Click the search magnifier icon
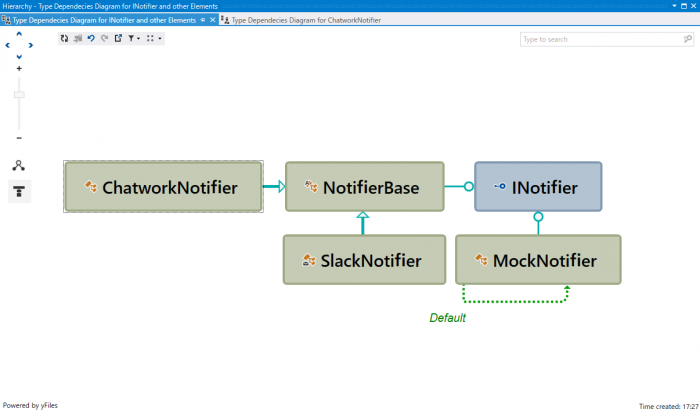700x413 pixels. 688,39
